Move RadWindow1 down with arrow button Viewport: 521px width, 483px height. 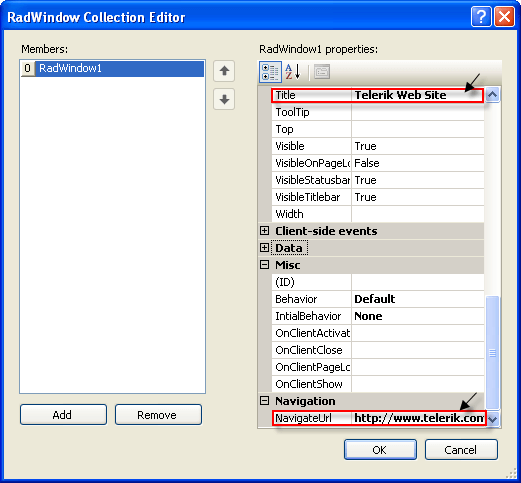pyautogui.click(x=224, y=99)
